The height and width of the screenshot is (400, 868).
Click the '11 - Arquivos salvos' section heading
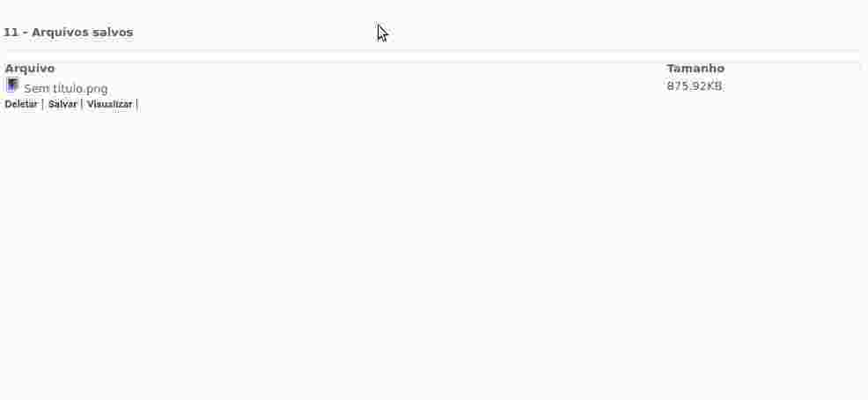[68, 32]
